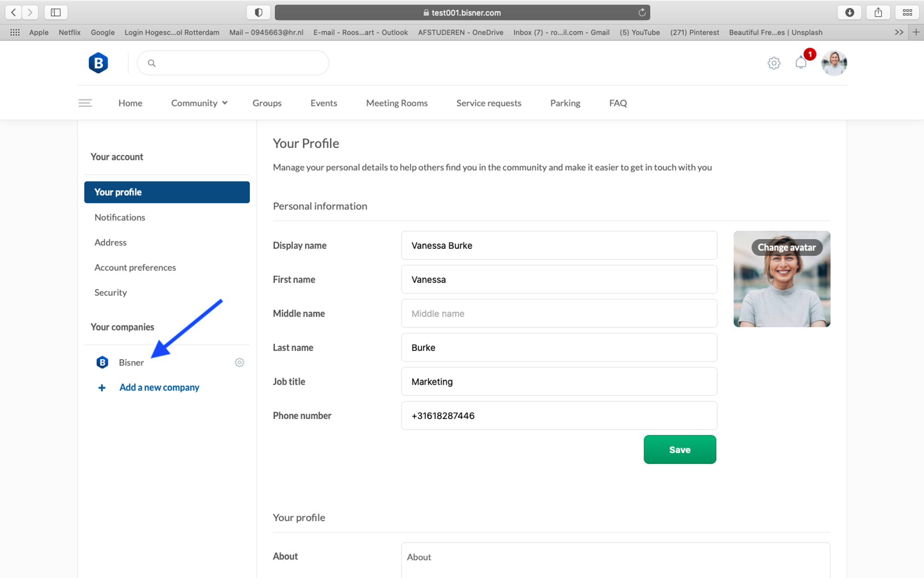
Task: Reload the page with refresh icon
Action: (x=642, y=12)
